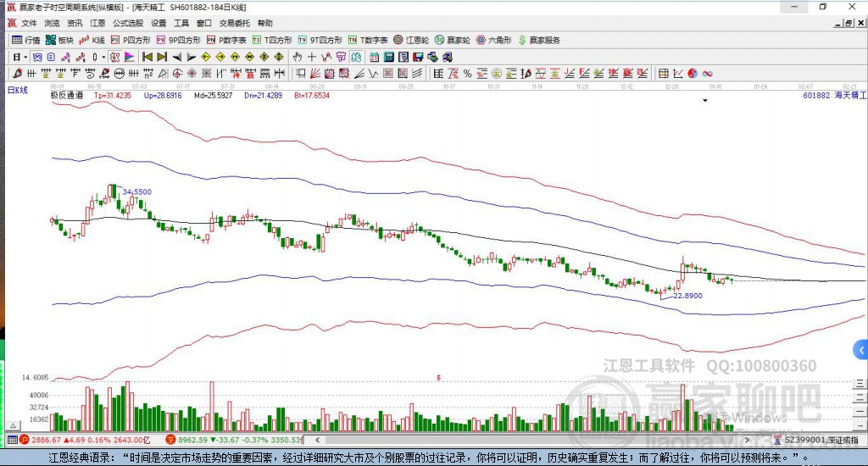Click the 34.5500 high price label
This screenshot has height=466, width=868.
[x=136, y=192]
